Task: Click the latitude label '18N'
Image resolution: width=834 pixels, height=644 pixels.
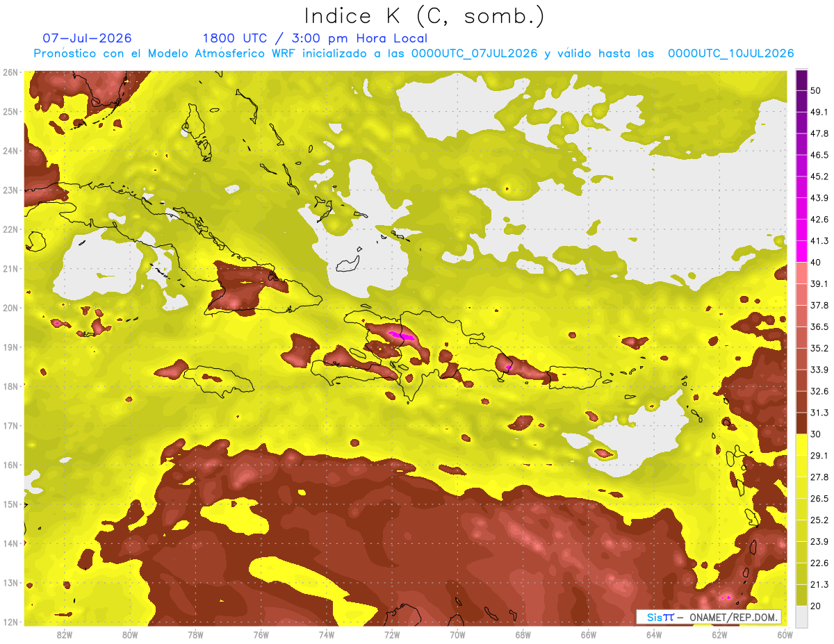Action: click(x=10, y=386)
